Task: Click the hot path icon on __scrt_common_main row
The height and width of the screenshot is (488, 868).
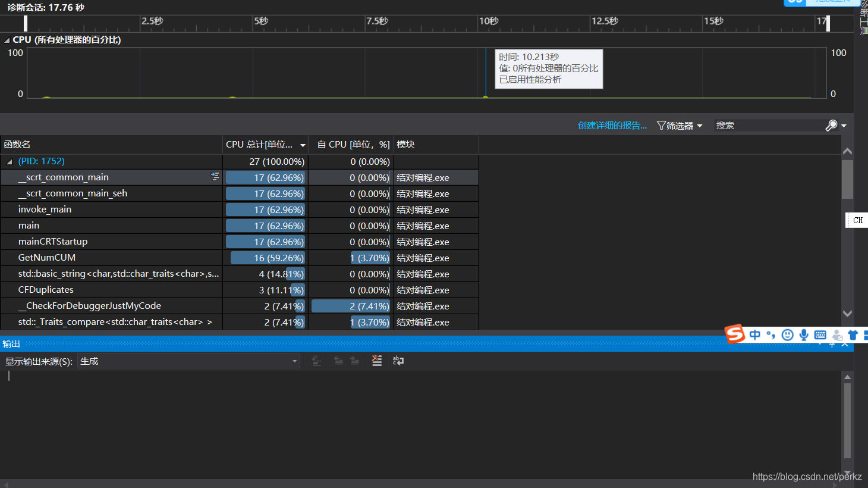Action: [215, 177]
